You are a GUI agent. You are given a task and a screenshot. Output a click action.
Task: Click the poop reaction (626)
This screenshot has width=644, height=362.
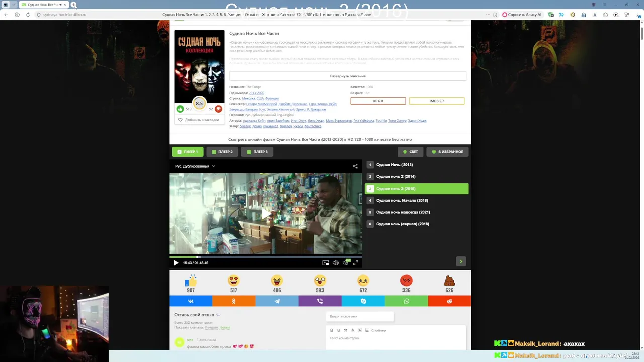tap(449, 281)
